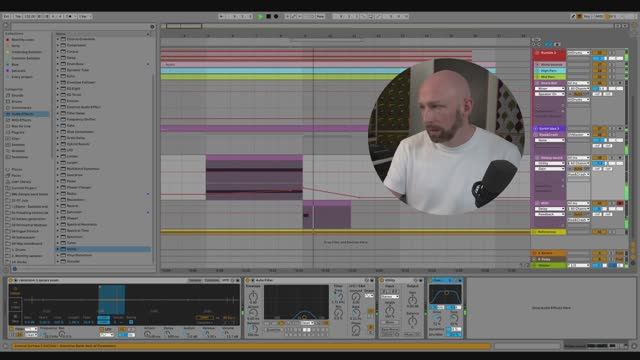Toggle the Utility device activator

(382, 280)
